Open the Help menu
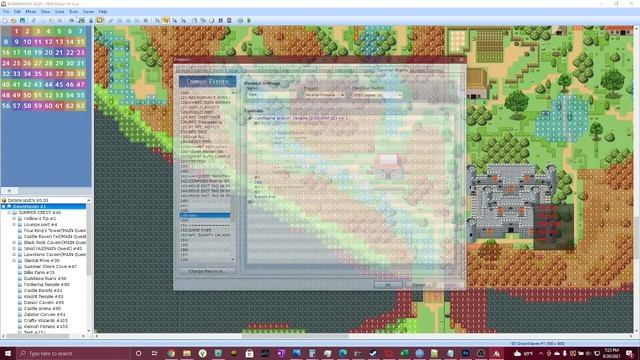 click(x=103, y=12)
